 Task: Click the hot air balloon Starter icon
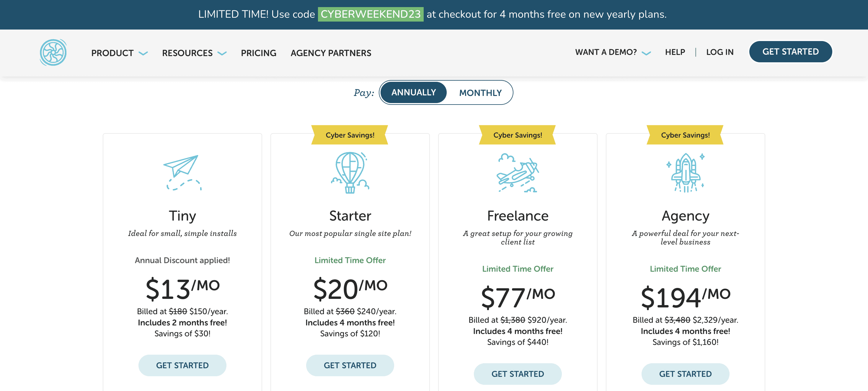pos(350,172)
